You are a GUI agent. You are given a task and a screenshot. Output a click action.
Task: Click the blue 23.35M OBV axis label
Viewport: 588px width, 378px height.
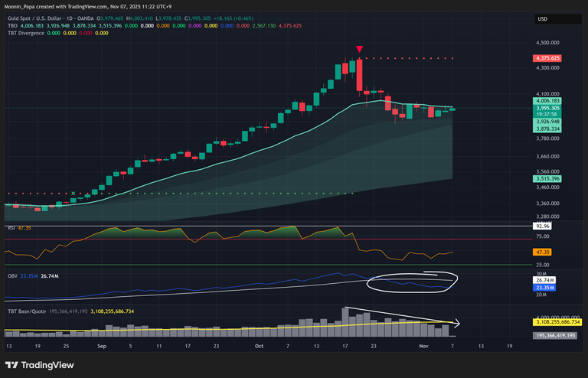click(x=542, y=287)
